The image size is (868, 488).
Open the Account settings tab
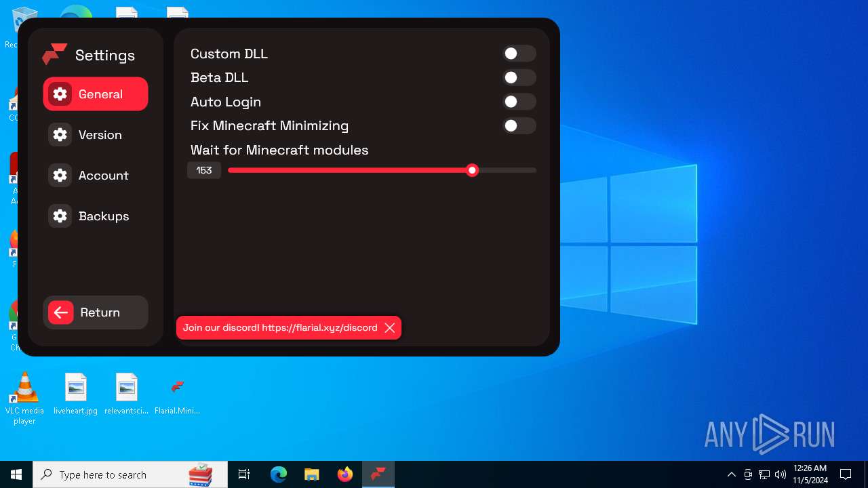click(96, 176)
